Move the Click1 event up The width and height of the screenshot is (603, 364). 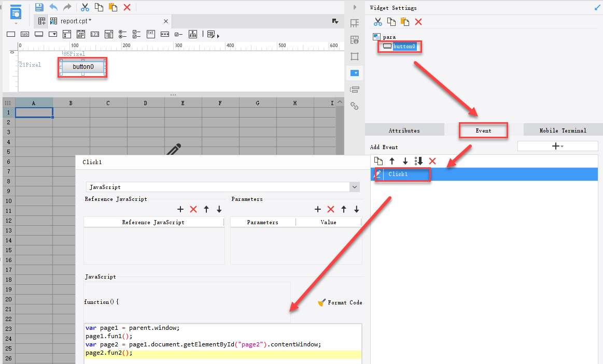click(x=392, y=161)
